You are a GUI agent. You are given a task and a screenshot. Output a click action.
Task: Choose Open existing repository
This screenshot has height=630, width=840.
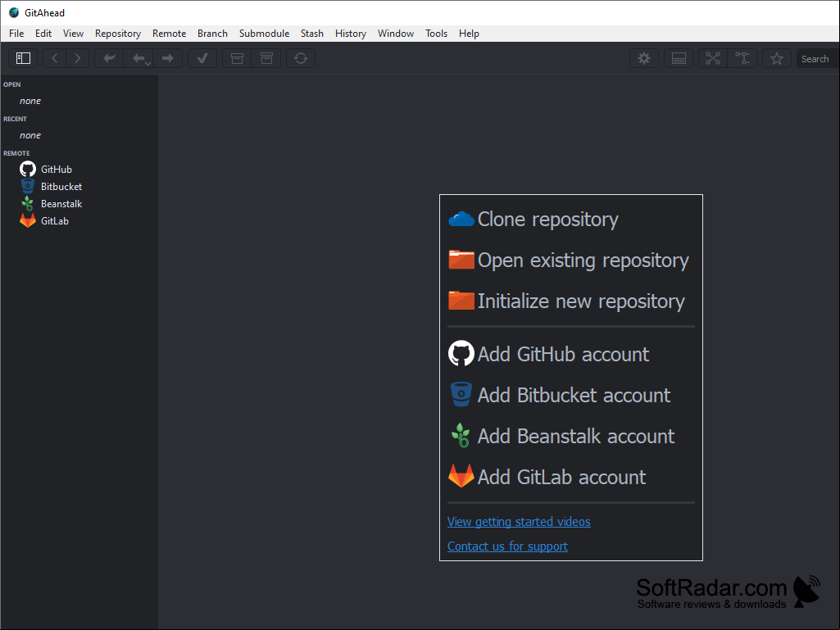(x=583, y=261)
